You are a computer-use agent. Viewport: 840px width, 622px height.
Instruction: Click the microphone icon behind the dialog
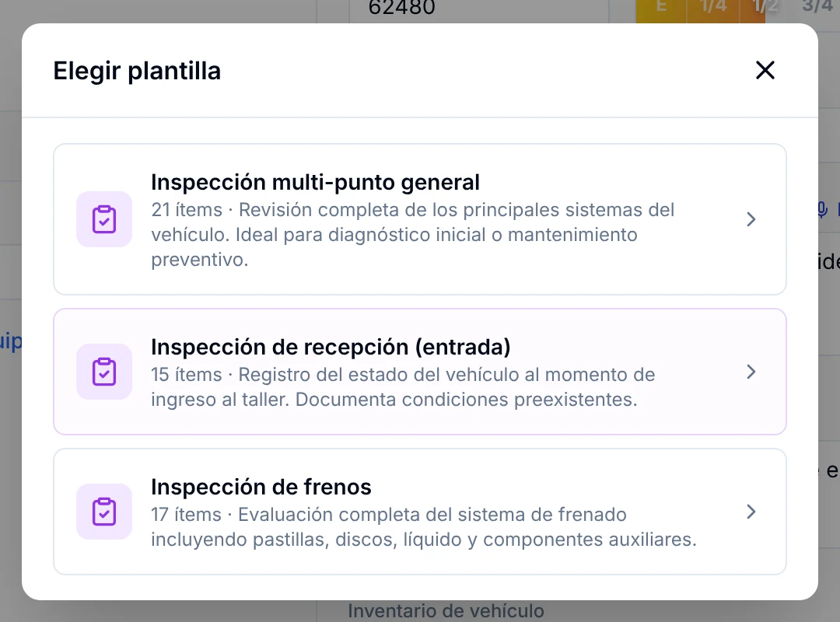[822, 210]
